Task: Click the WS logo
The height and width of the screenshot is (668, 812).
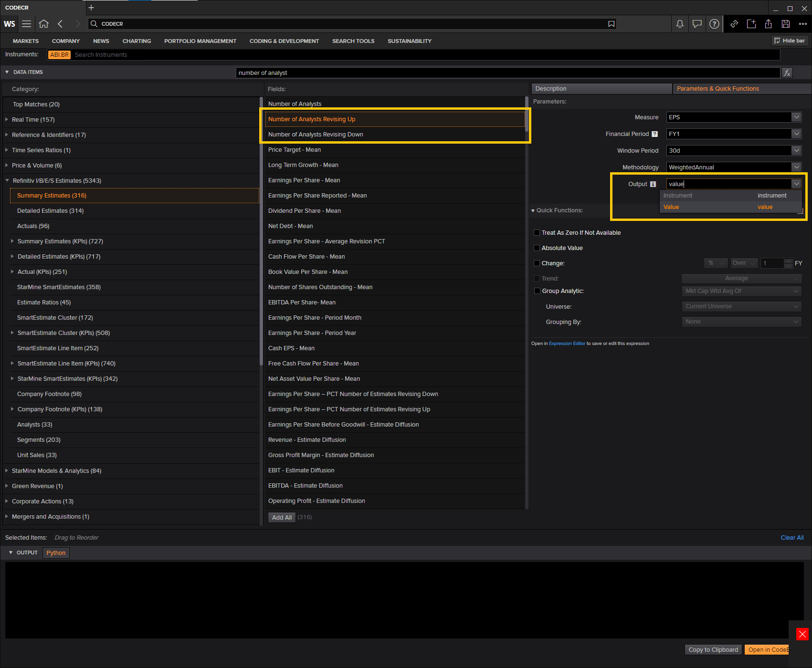Action: click(10, 24)
